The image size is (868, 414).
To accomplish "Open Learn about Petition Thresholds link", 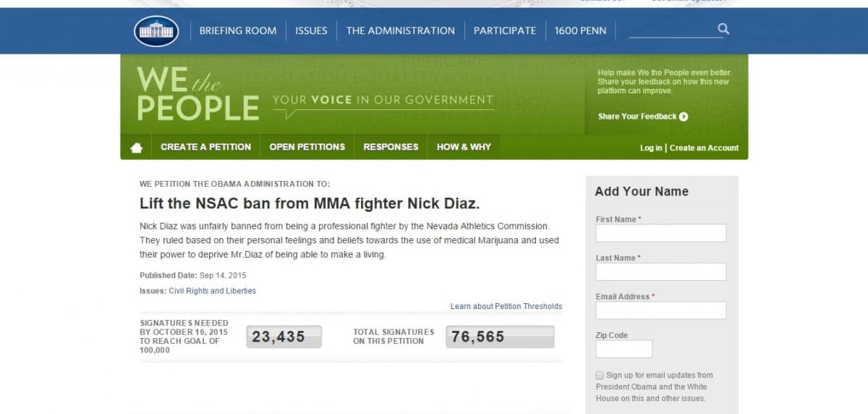I will [506, 306].
